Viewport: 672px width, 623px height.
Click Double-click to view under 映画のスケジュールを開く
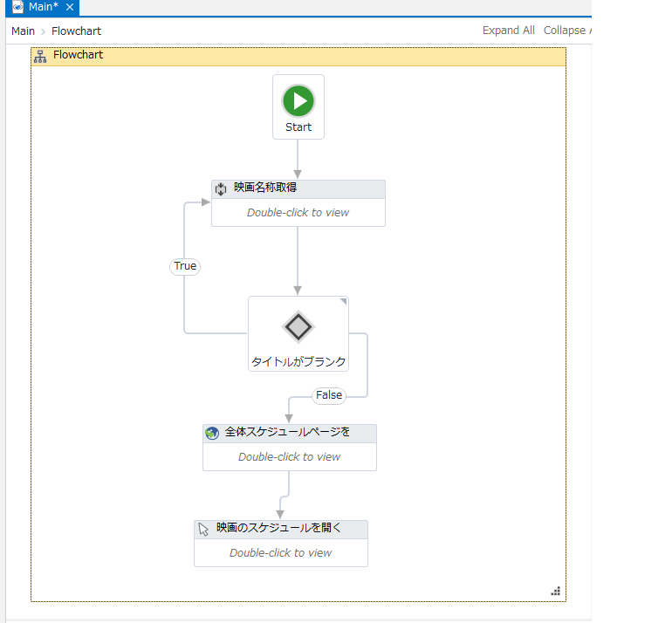pos(281,552)
